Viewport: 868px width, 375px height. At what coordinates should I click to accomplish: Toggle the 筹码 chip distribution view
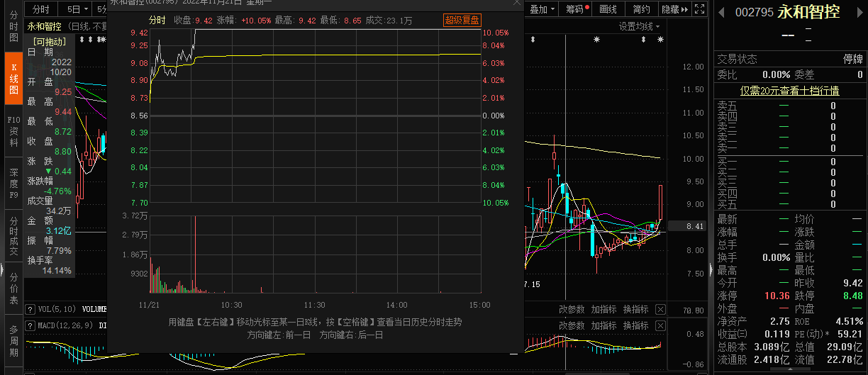(x=577, y=9)
